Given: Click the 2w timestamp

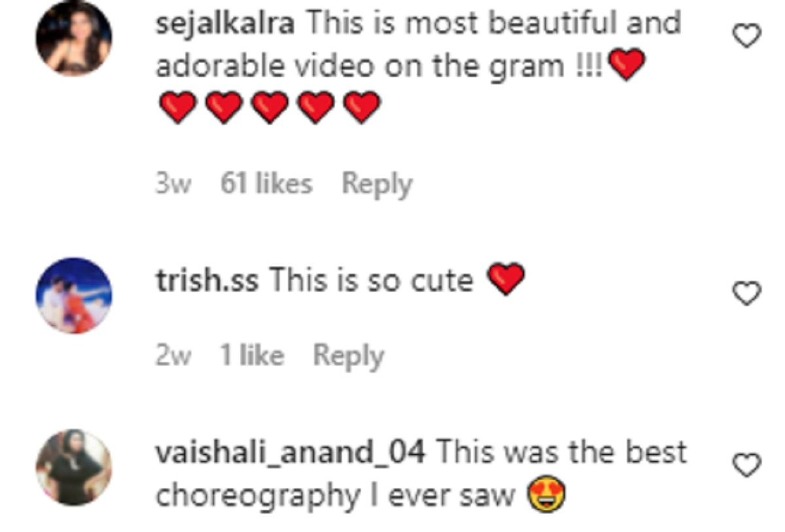Looking at the screenshot, I should pyautogui.click(x=173, y=356).
